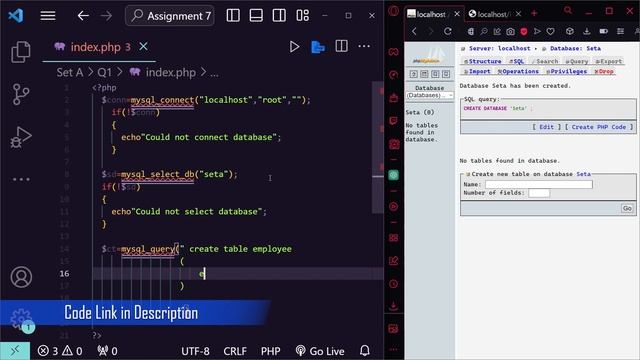Open VS Code notifications bell
The width and height of the screenshot is (640, 360).
(x=364, y=351)
